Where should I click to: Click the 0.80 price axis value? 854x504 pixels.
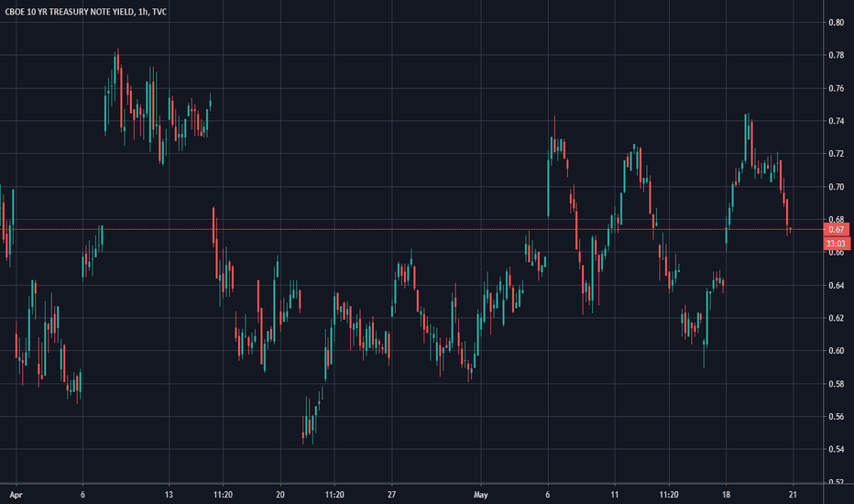point(836,22)
